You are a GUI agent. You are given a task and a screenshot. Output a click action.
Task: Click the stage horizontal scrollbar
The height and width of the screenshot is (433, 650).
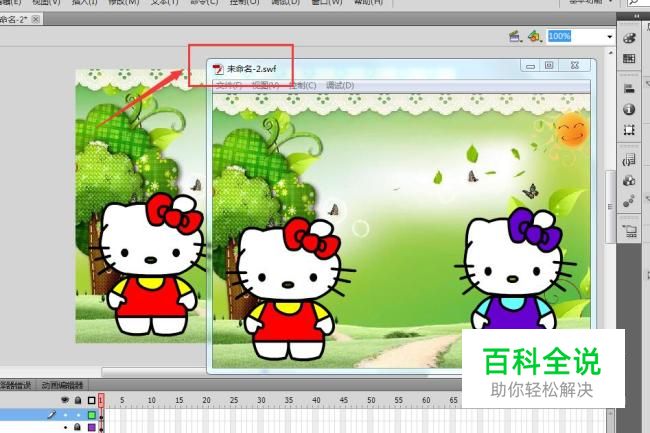(154, 372)
